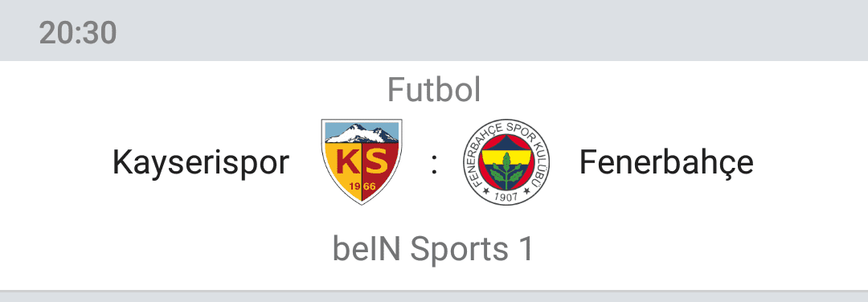Click the snowy mountain on the Kayserispor crest
868x302 pixels.
tap(361, 133)
